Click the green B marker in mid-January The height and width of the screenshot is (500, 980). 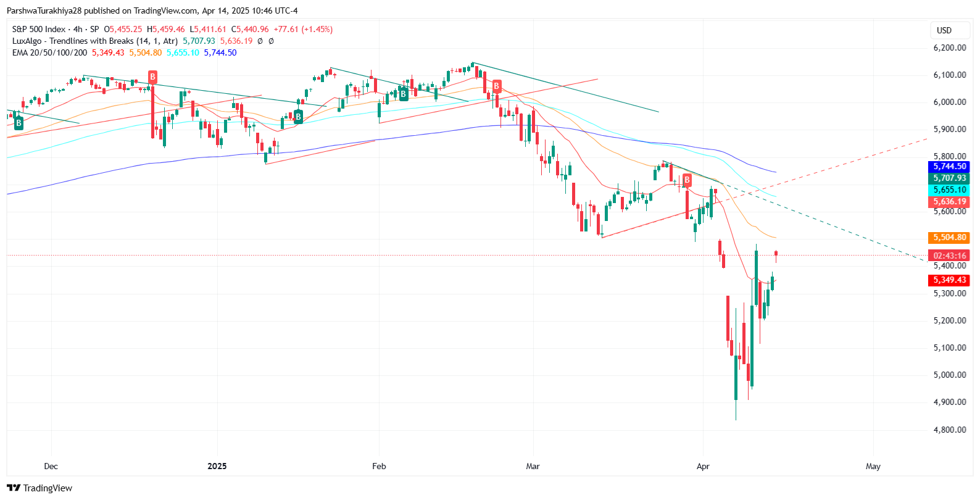pyautogui.click(x=298, y=117)
